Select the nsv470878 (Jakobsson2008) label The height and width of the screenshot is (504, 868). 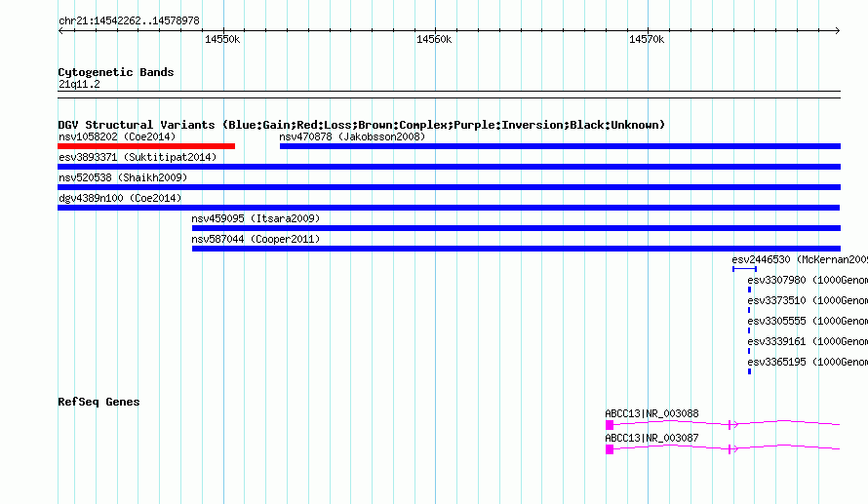click(352, 136)
